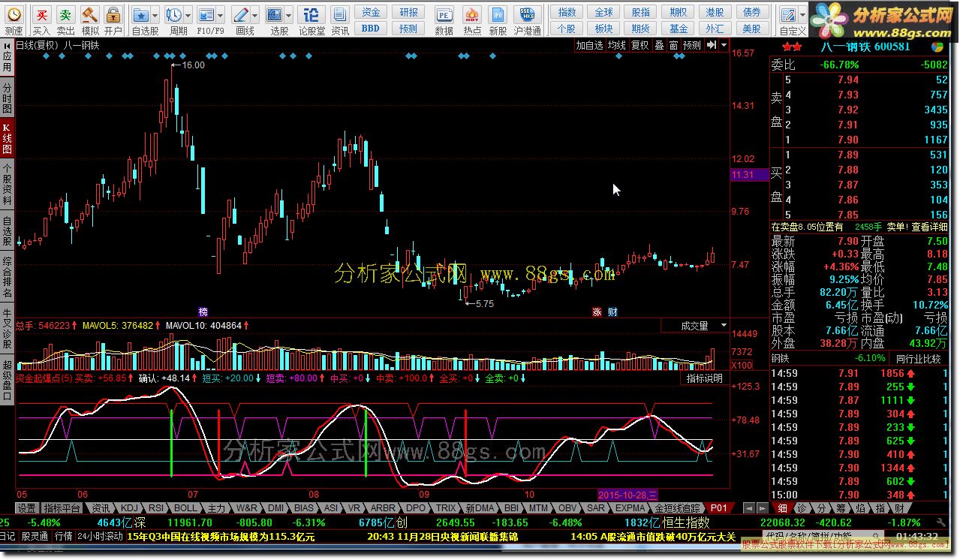The width and height of the screenshot is (960, 560).
Task: Click the 指数 market button
Action: [x=567, y=13]
